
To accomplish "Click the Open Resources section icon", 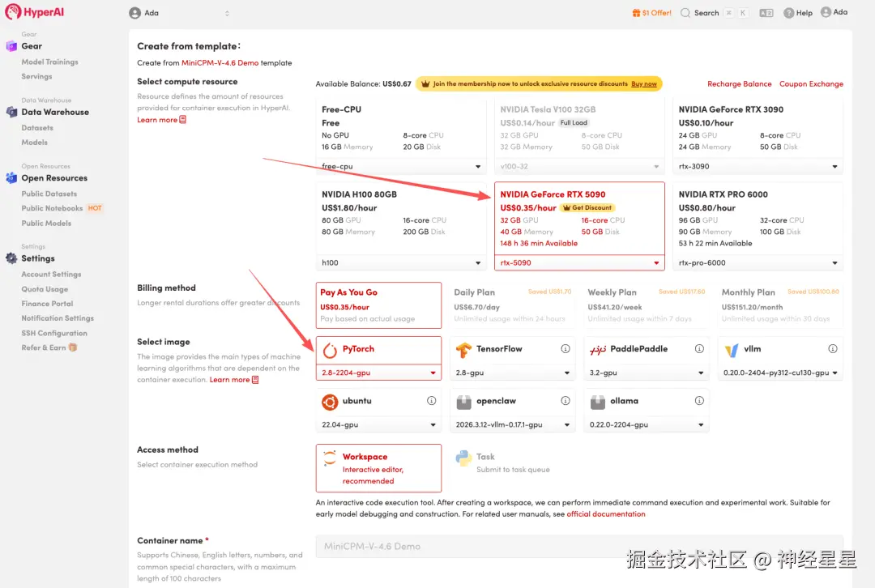I will pyautogui.click(x=11, y=178).
